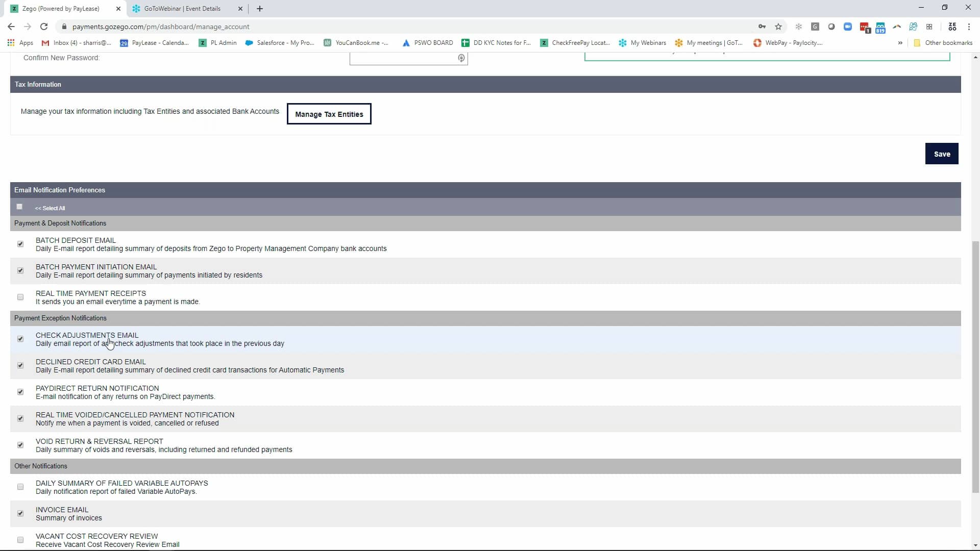Open the Chrome three-dot menu
The image size is (980, 551).
coord(969,27)
